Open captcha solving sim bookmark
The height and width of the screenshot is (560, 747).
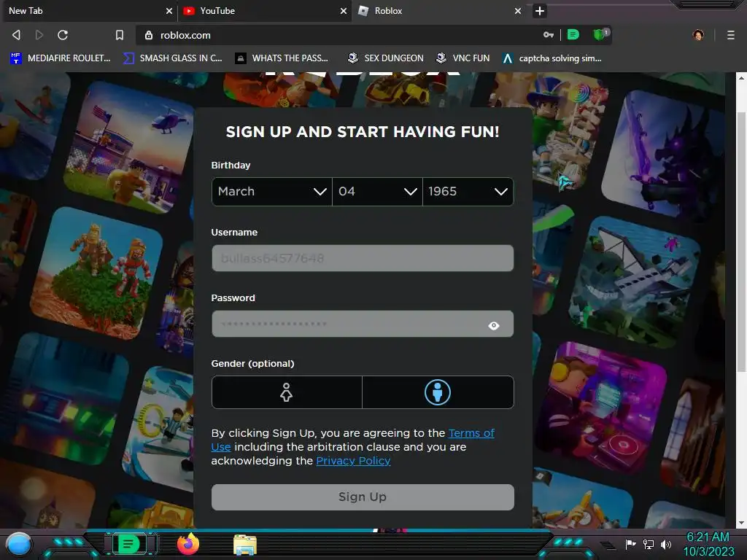click(x=553, y=58)
